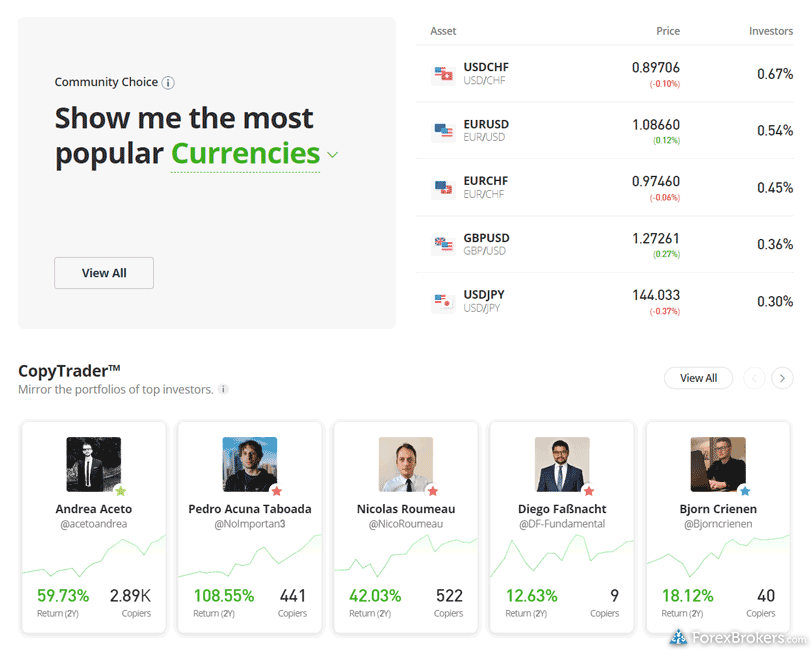Click the USDJPY flag icon
This screenshot has height=650, width=812.
point(443,302)
